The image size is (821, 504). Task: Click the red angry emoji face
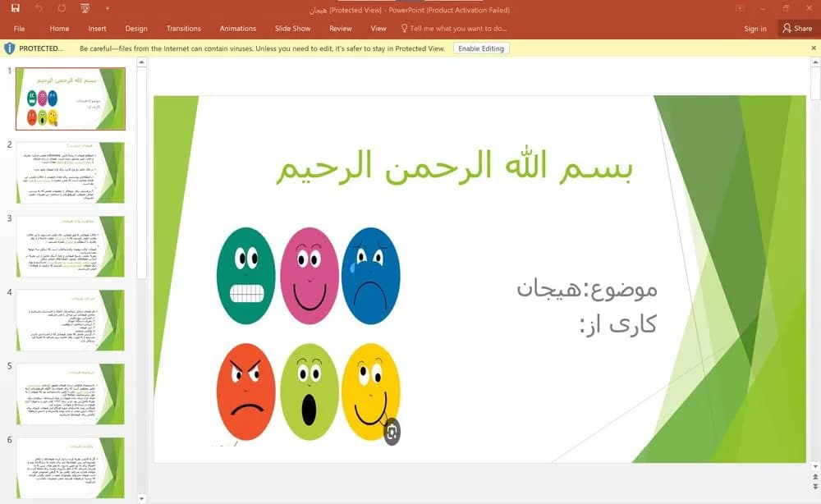click(x=246, y=392)
